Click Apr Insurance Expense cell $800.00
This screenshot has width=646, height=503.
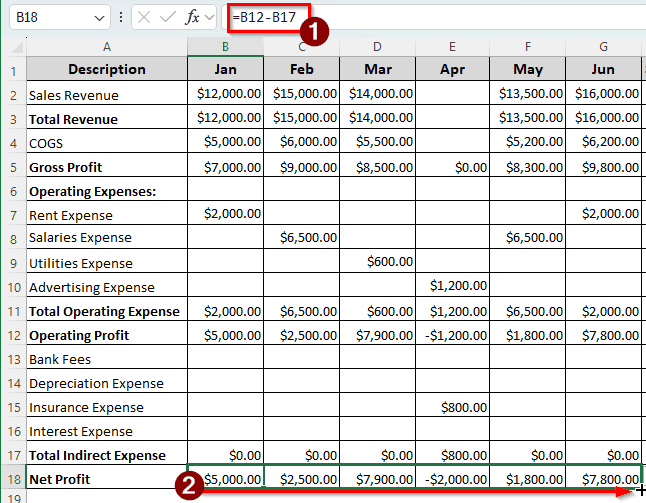point(452,405)
